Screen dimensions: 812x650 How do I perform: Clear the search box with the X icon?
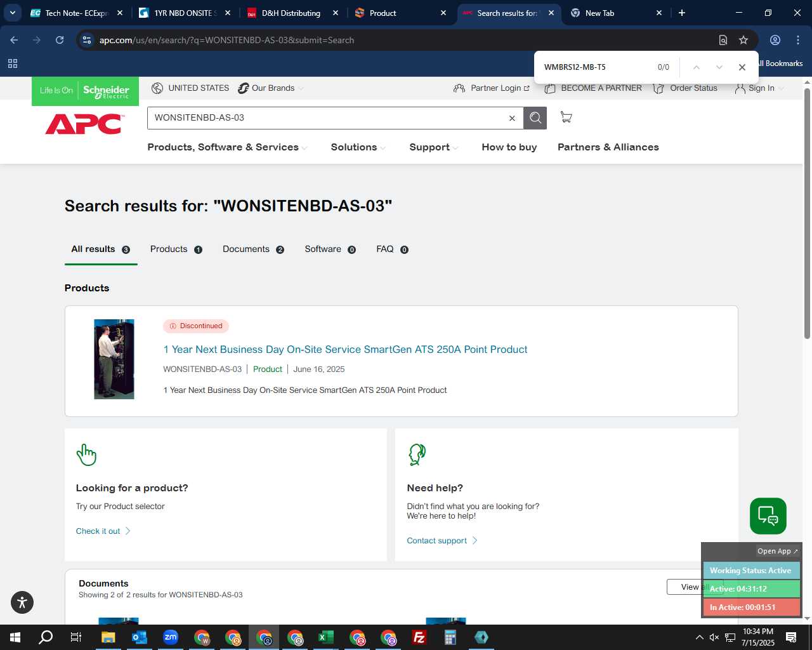[x=512, y=118]
